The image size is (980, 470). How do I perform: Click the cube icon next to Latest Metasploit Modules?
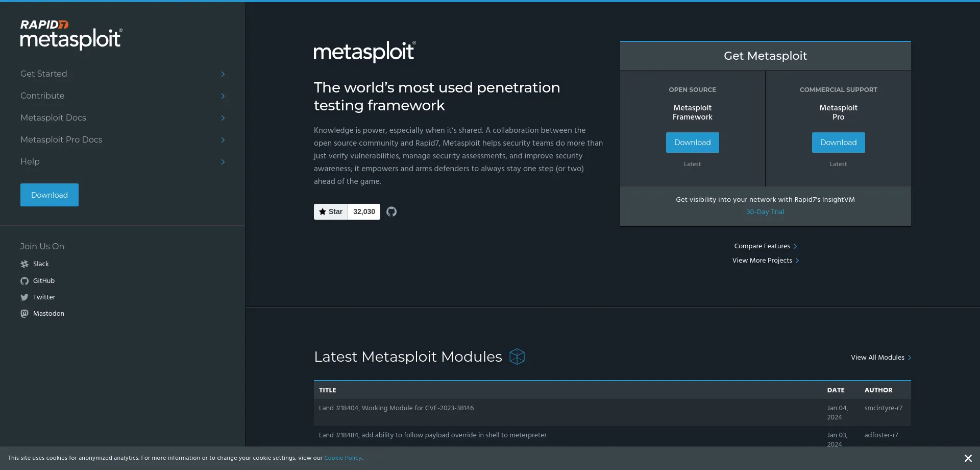click(x=517, y=357)
